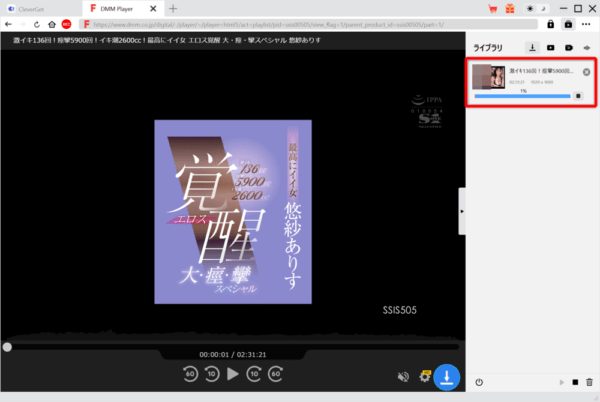Switch to the DMM Player tab
600x402 pixels.
point(116,8)
